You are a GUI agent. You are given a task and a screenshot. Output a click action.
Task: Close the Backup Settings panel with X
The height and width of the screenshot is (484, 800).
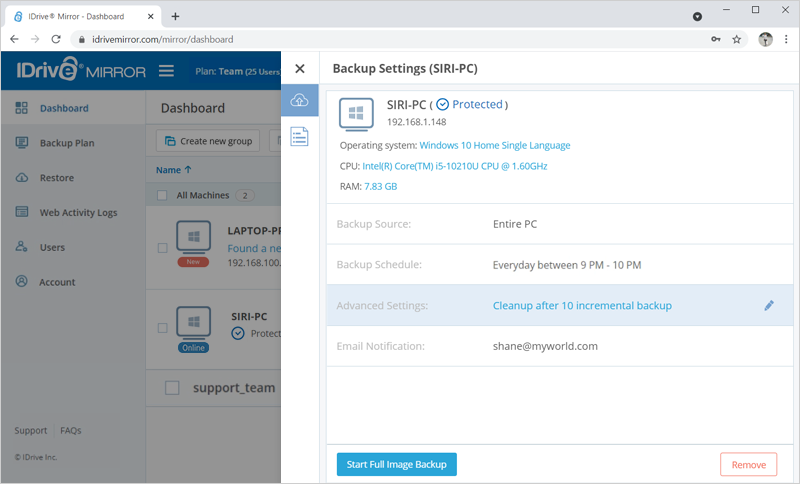[x=300, y=68]
